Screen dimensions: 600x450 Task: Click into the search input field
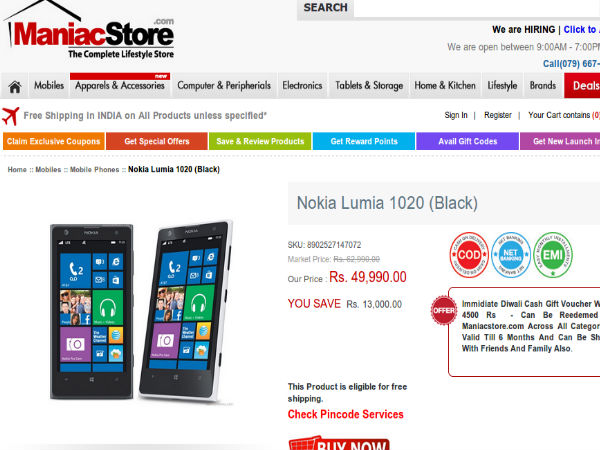[477, 8]
